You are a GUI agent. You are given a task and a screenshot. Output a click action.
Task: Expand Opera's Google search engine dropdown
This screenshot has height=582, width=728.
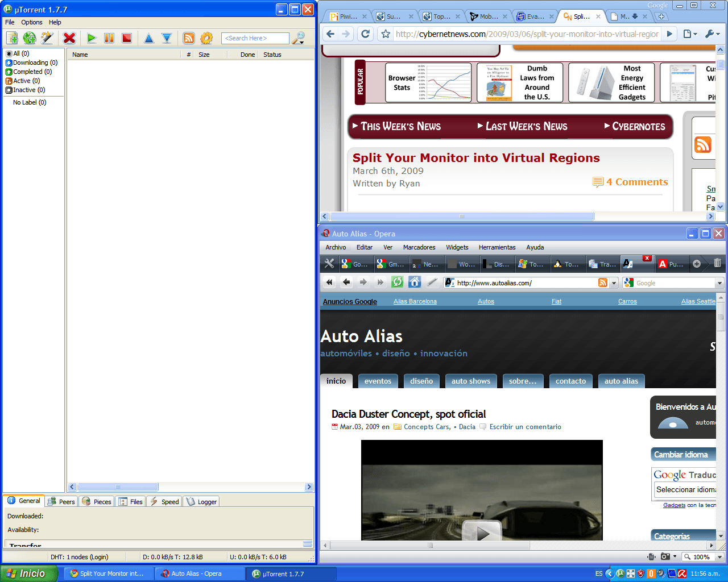[x=719, y=283]
